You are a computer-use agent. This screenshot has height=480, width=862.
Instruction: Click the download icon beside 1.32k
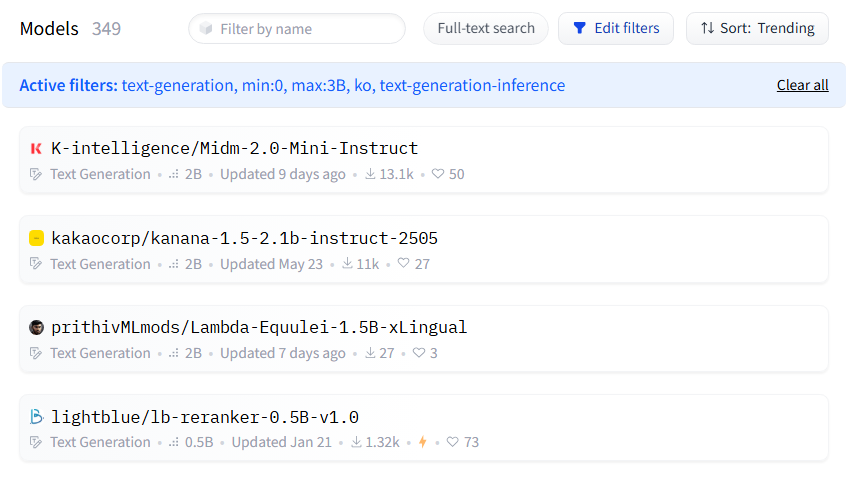357,442
